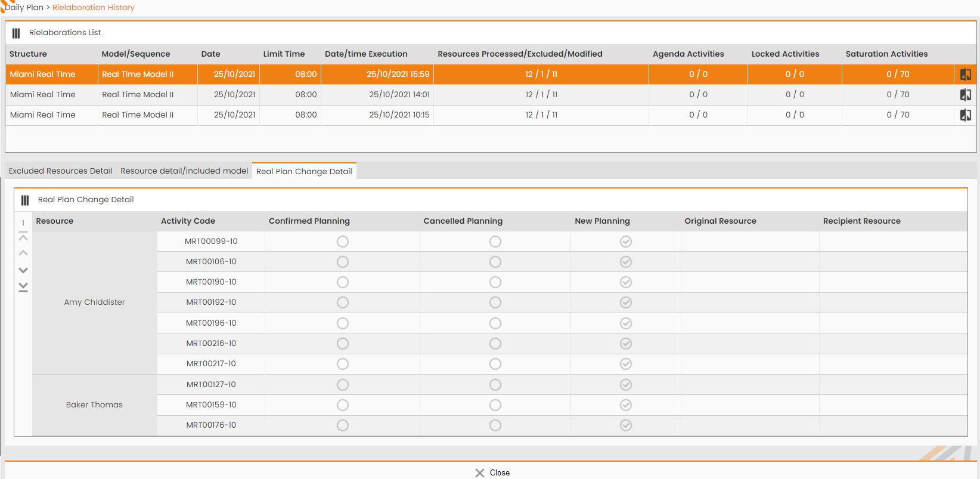Switch to Excluded Resources Detail tab
980x479 pixels.
coord(61,171)
